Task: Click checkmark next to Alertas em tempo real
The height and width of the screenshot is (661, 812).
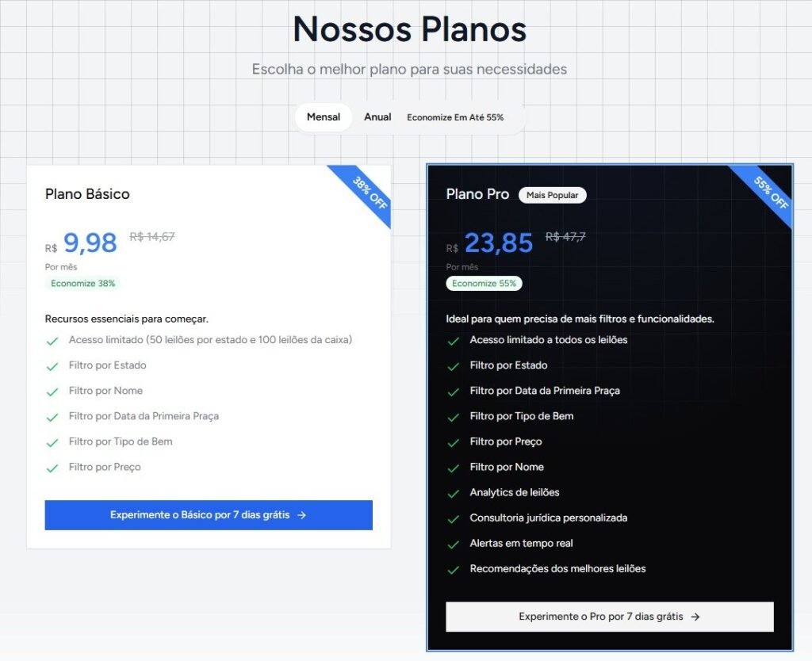Action: 453,544
